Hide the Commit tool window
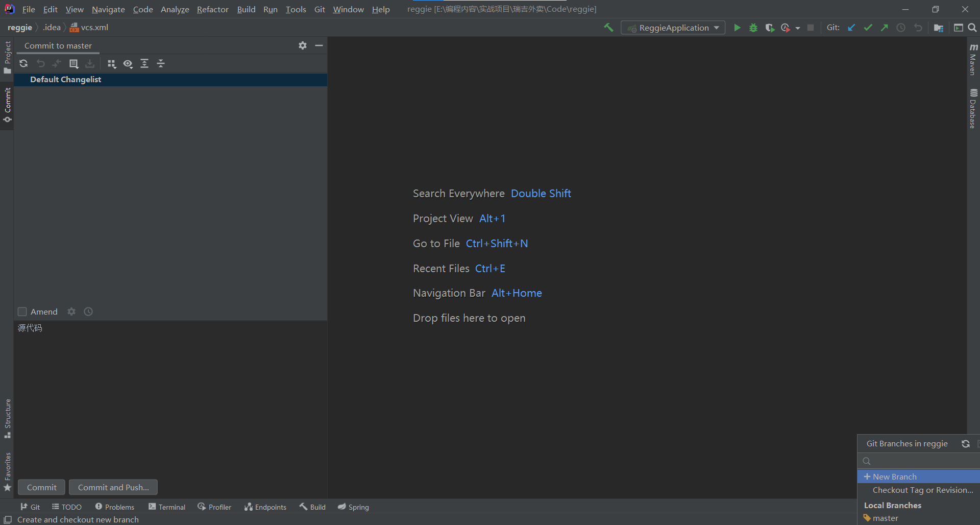Image resolution: width=980 pixels, height=525 pixels. point(319,45)
